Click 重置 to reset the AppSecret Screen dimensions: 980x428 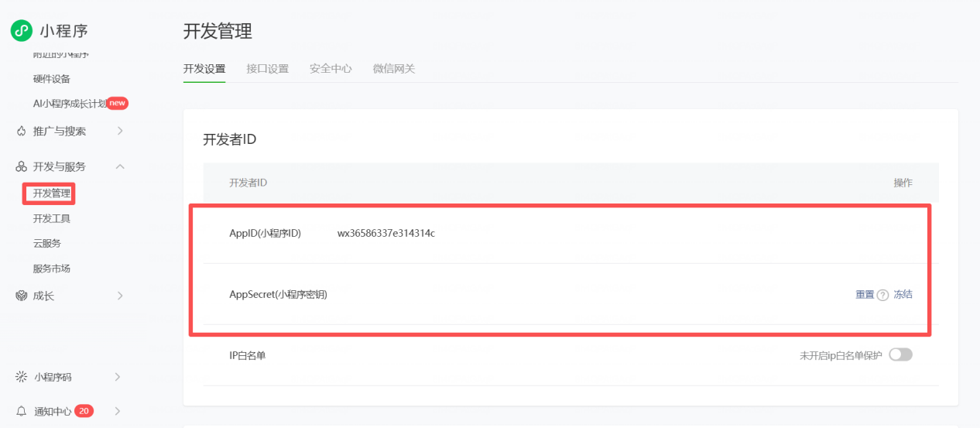click(865, 295)
